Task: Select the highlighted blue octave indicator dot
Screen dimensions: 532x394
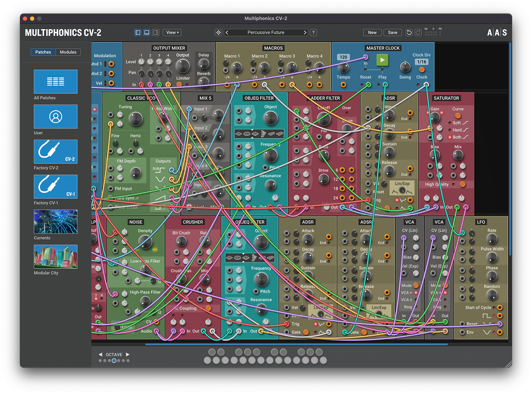Action: point(114,361)
